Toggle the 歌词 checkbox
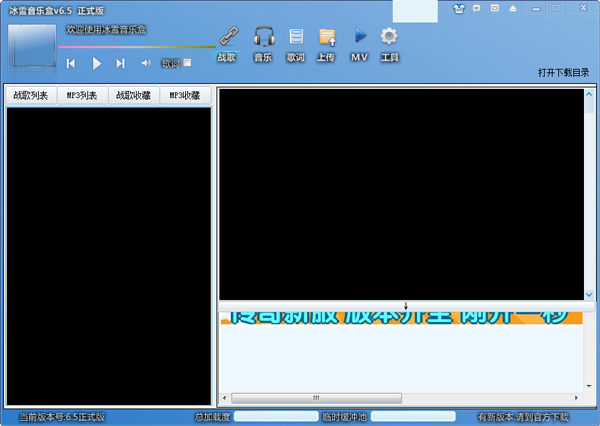Viewport: 600px width, 426px height. [x=187, y=63]
